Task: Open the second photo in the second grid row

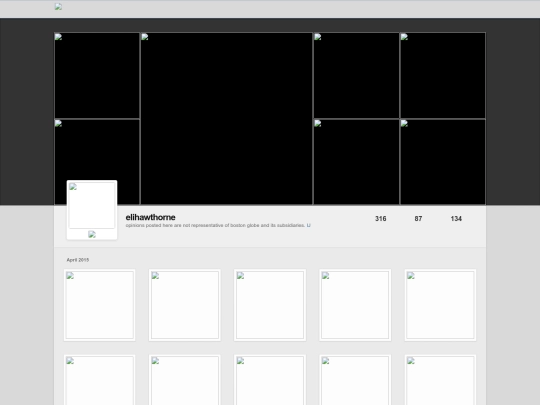Action: click(x=185, y=380)
